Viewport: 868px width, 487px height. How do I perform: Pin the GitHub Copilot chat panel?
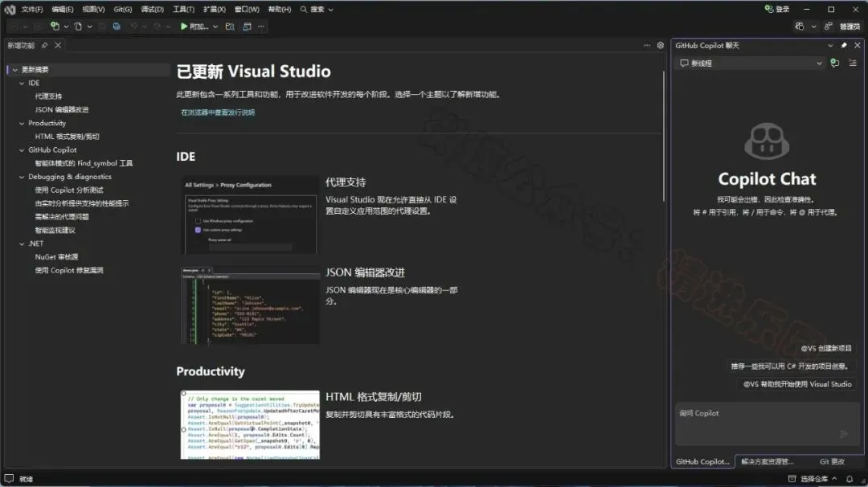pos(844,45)
